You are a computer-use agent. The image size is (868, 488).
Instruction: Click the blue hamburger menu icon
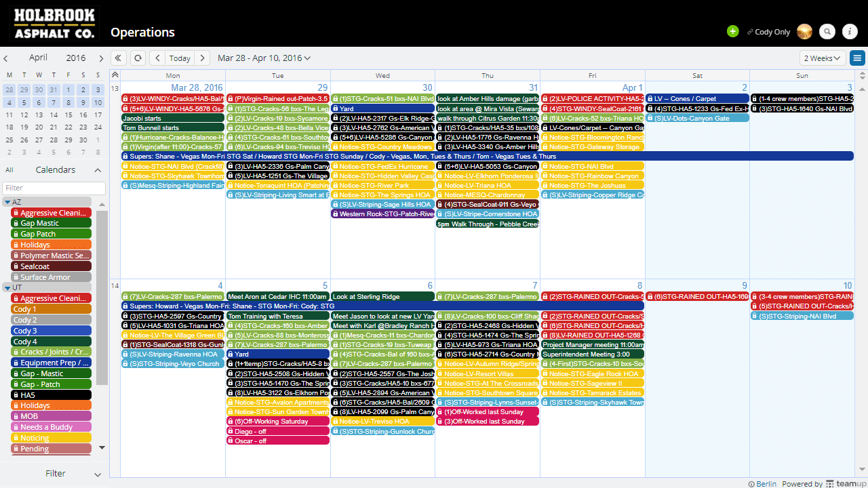point(858,58)
